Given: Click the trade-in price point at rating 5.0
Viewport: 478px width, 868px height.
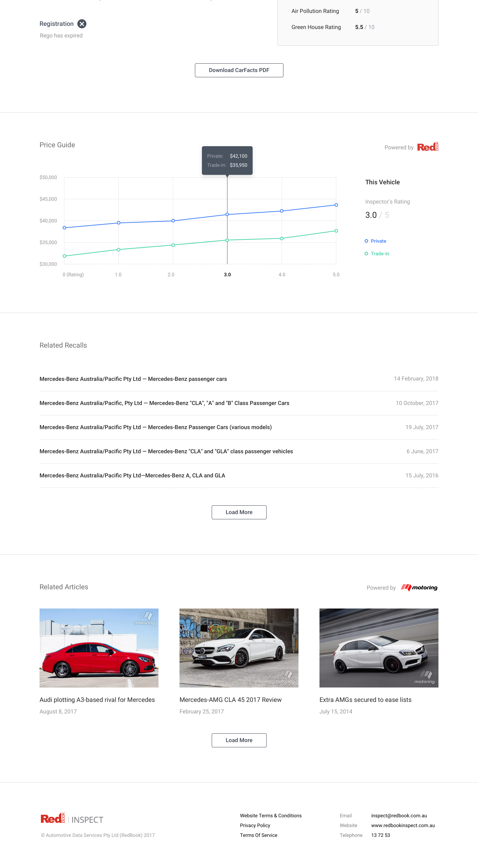Looking at the screenshot, I should [x=336, y=231].
